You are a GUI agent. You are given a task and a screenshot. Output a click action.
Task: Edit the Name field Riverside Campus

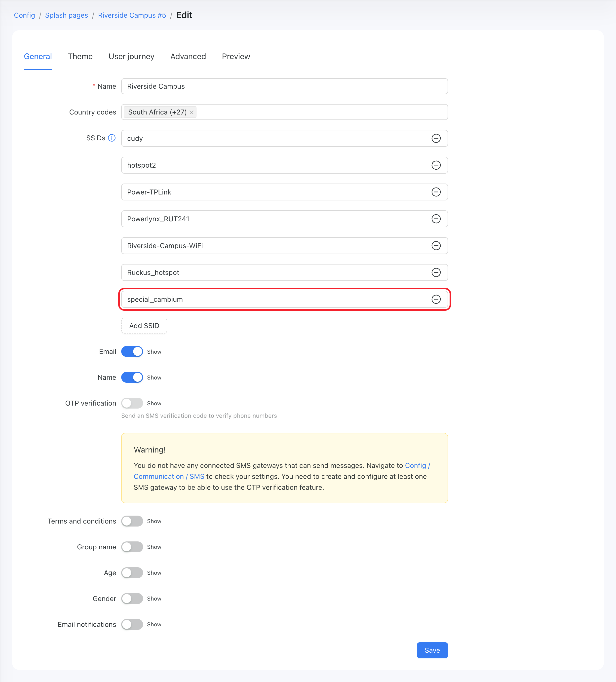284,86
